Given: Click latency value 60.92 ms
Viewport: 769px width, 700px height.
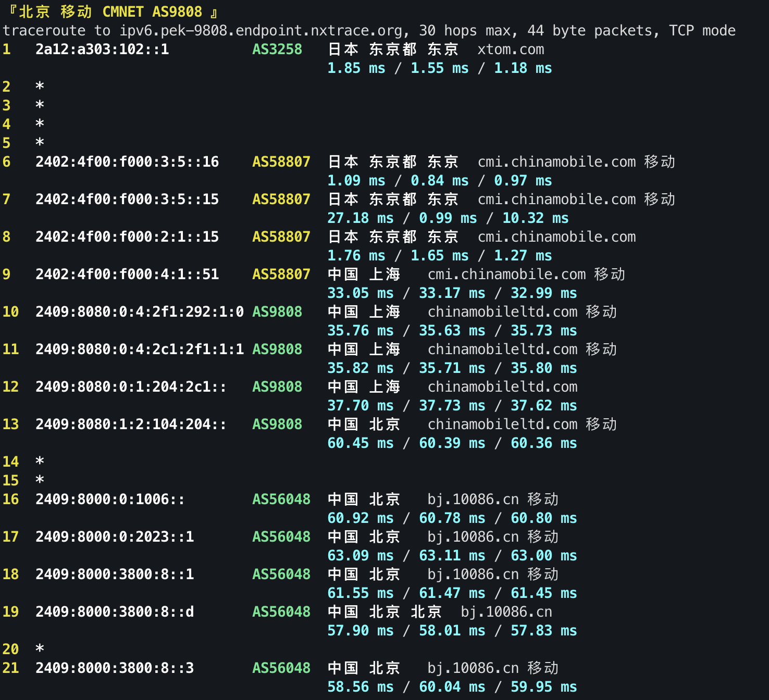Looking at the screenshot, I should pos(361,518).
